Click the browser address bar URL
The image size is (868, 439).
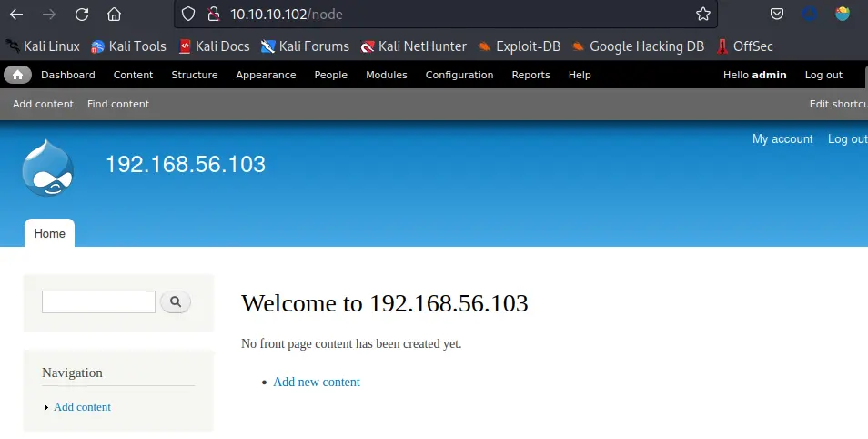click(287, 15)
